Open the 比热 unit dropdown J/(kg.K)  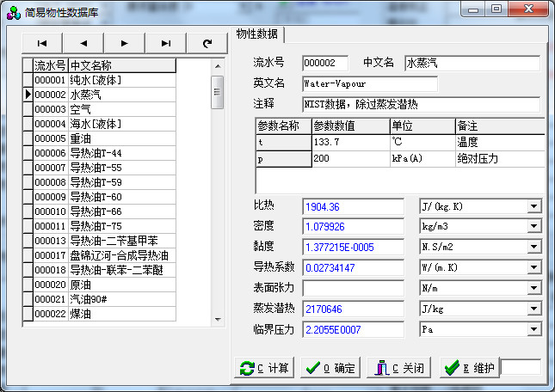533,206
